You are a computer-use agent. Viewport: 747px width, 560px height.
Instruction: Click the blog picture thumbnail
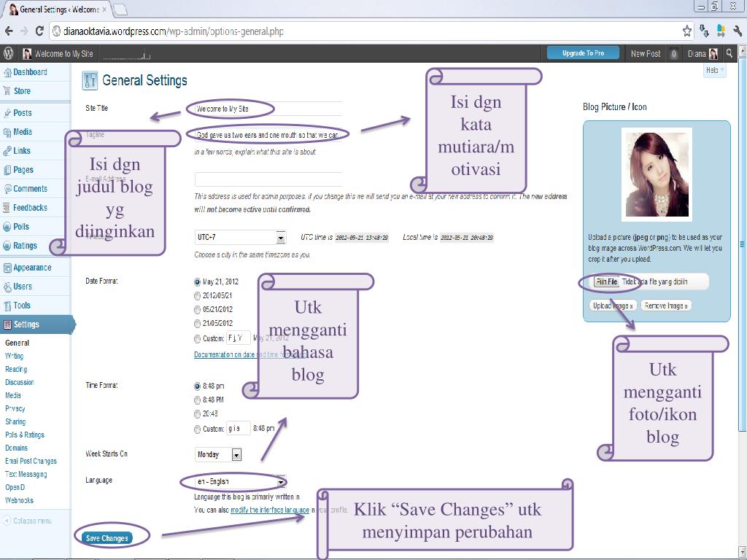coord(657,175)
